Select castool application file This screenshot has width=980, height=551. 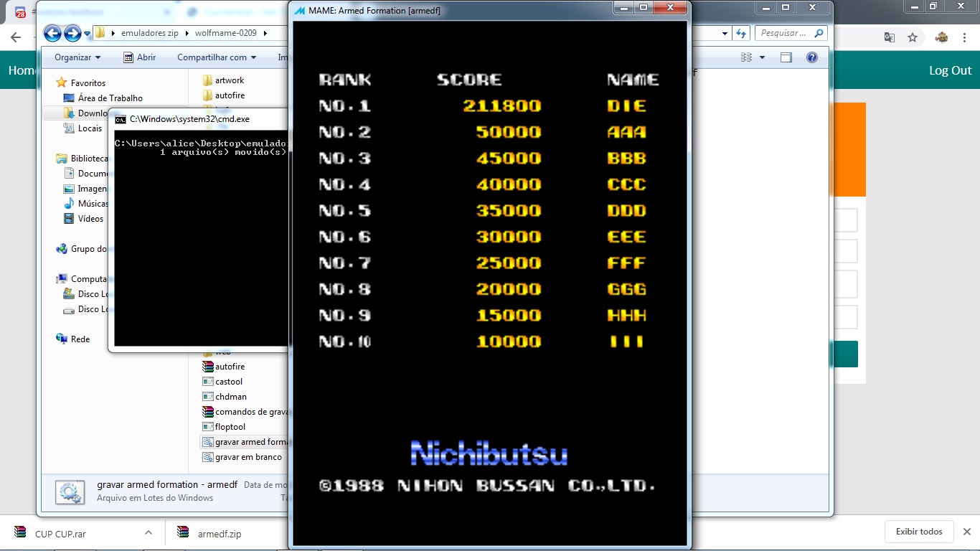(222, 382)
